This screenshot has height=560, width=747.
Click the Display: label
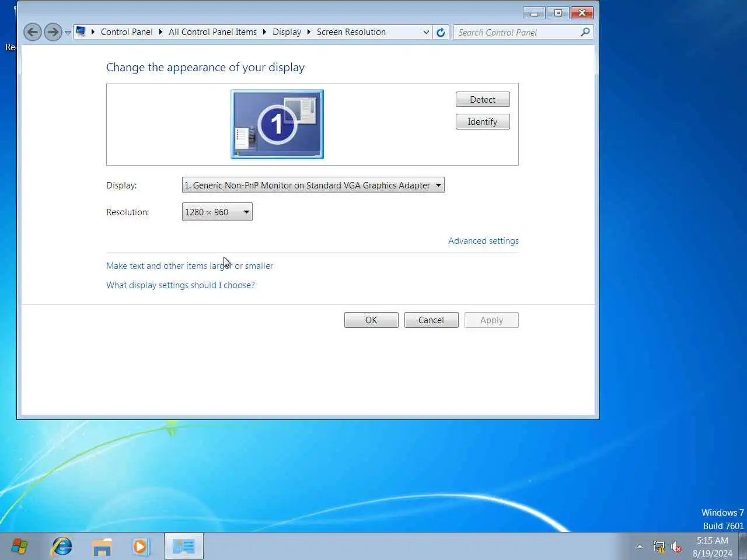pos(121,185)
